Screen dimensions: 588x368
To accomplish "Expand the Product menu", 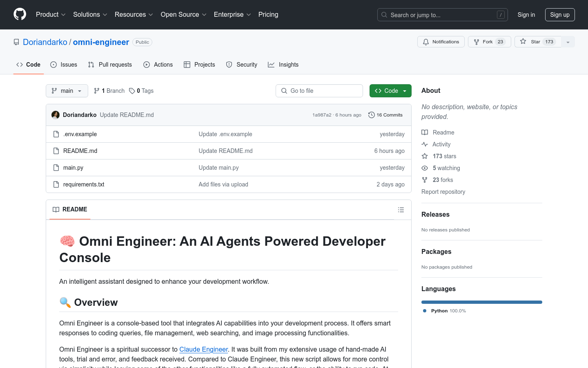I will (x=51, y=14).
